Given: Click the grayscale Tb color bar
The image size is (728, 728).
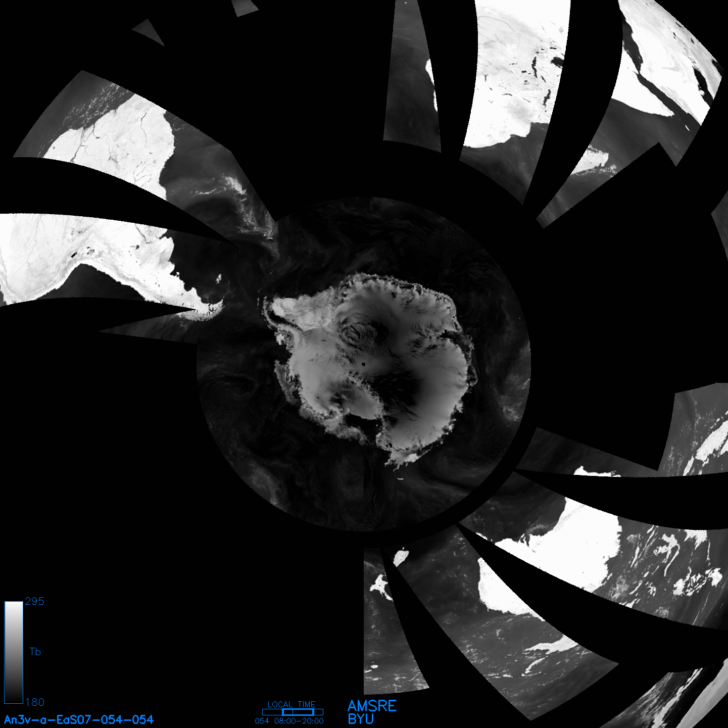Looking at the screenshot, I should pyautogui.click(x=14, y=652).
